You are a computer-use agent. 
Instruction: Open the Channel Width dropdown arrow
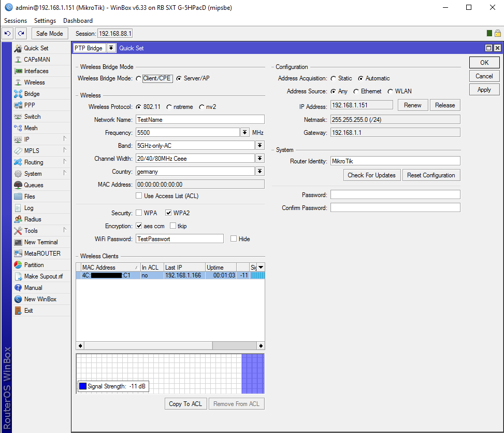pos(260,158)
